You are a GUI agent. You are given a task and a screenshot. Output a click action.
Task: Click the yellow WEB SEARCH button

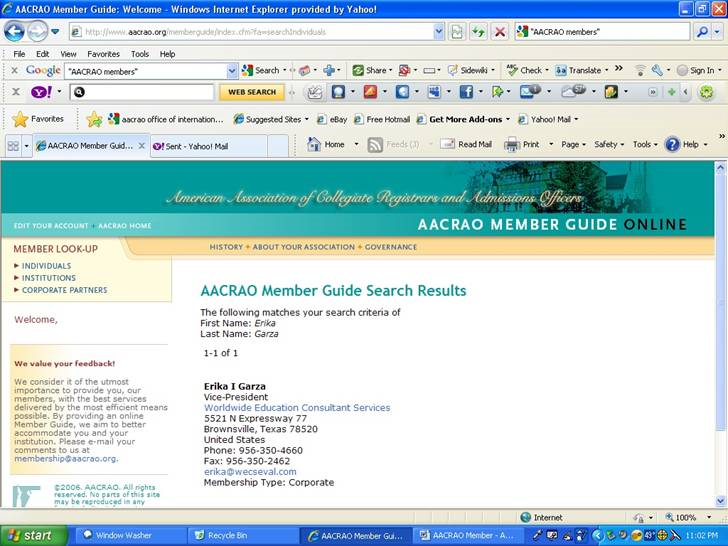tap(252, 92)
